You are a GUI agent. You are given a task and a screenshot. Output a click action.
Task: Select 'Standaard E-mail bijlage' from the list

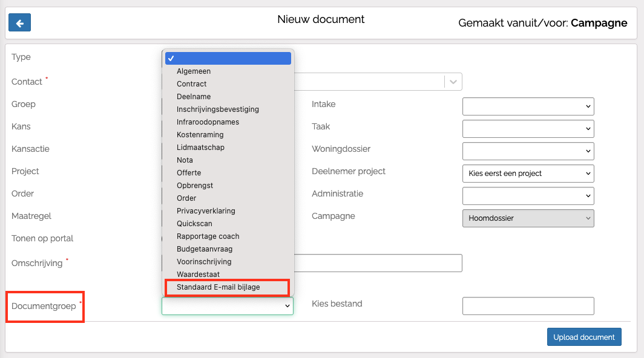218,287
